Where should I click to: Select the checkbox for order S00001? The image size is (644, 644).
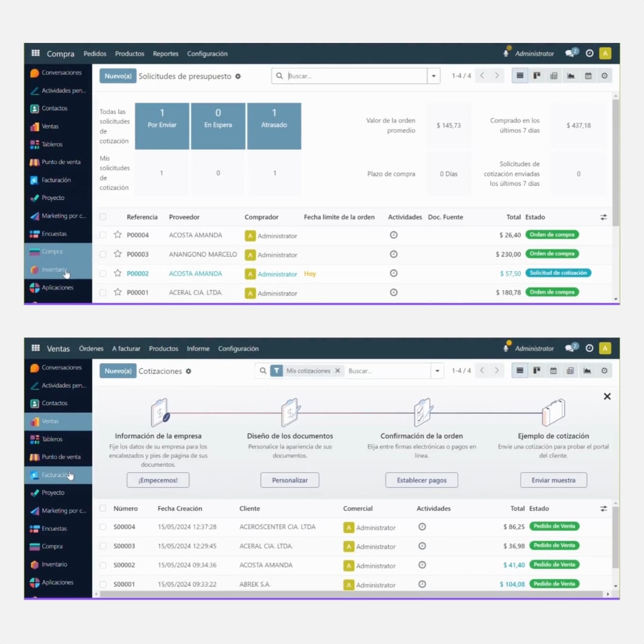[103, 584]
